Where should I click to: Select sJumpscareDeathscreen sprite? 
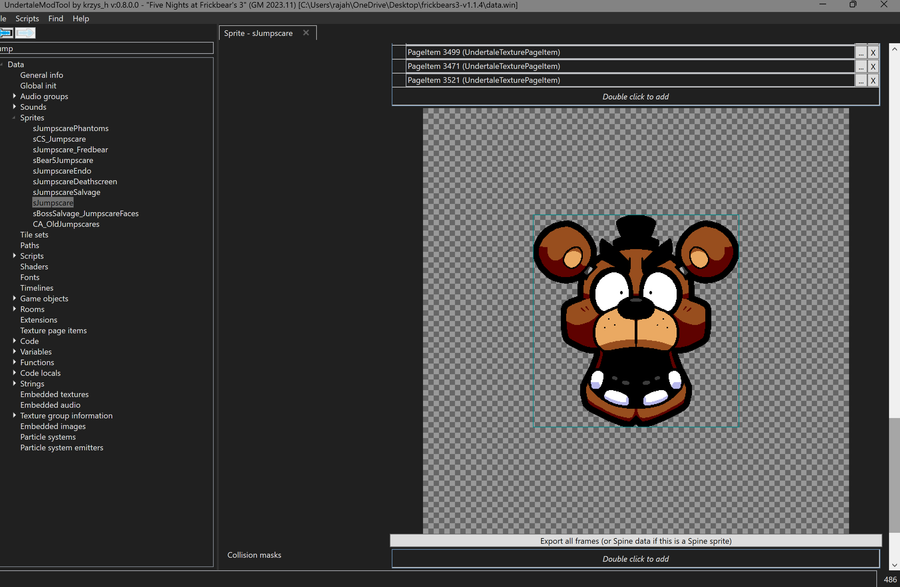pyautogui.click(x=75, y=181)
